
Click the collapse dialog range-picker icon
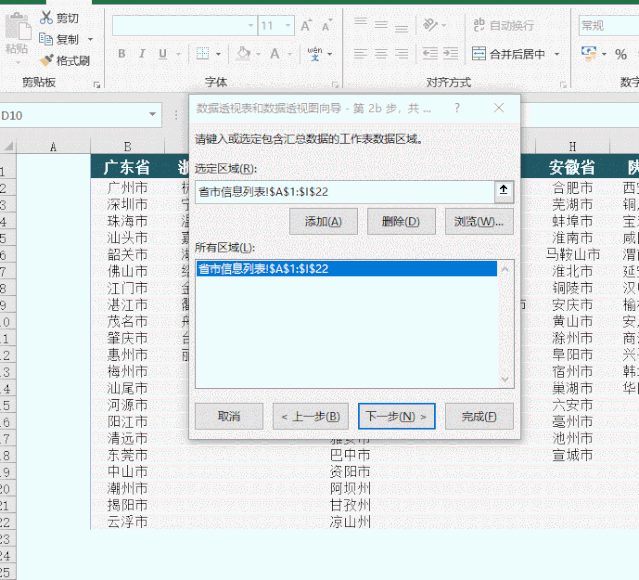(x=504, y=190)
